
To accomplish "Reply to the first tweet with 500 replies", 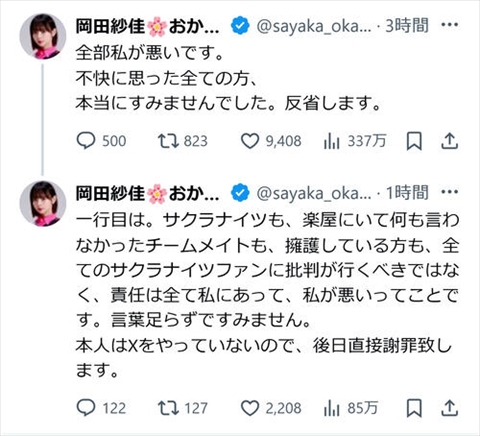I will [101, 141].
